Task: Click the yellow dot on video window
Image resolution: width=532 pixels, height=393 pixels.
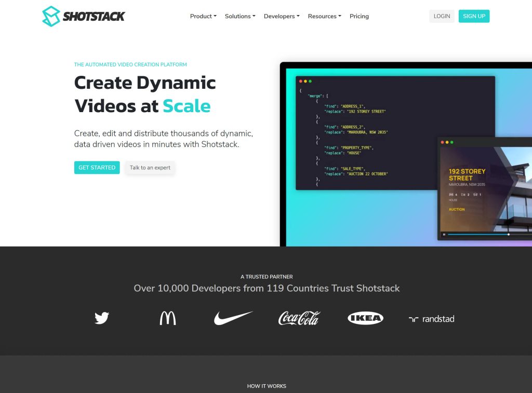Action: [x=447, y=142]
